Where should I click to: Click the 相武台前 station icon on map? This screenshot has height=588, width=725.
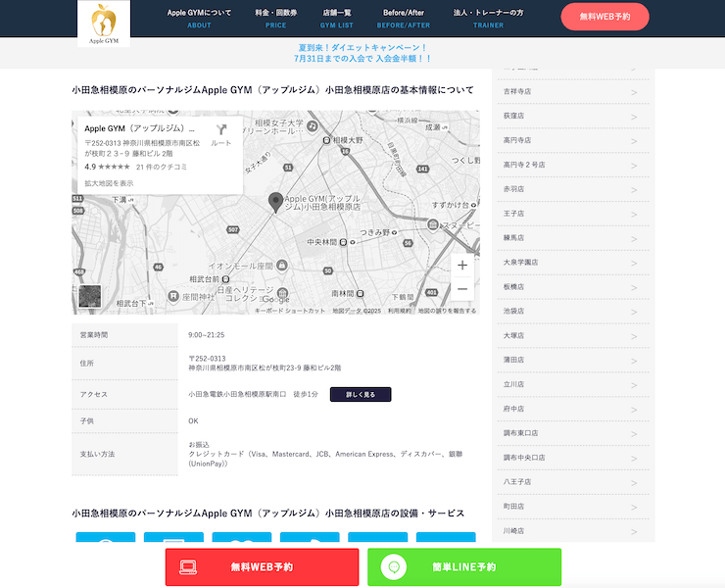coord(225,279)
